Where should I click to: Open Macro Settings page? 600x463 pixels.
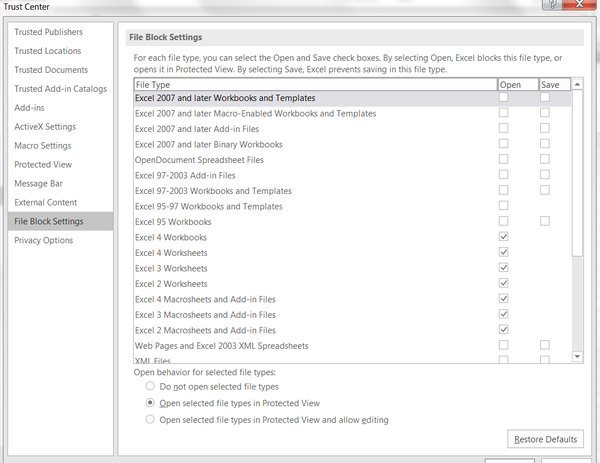click(x=43, y=145)
